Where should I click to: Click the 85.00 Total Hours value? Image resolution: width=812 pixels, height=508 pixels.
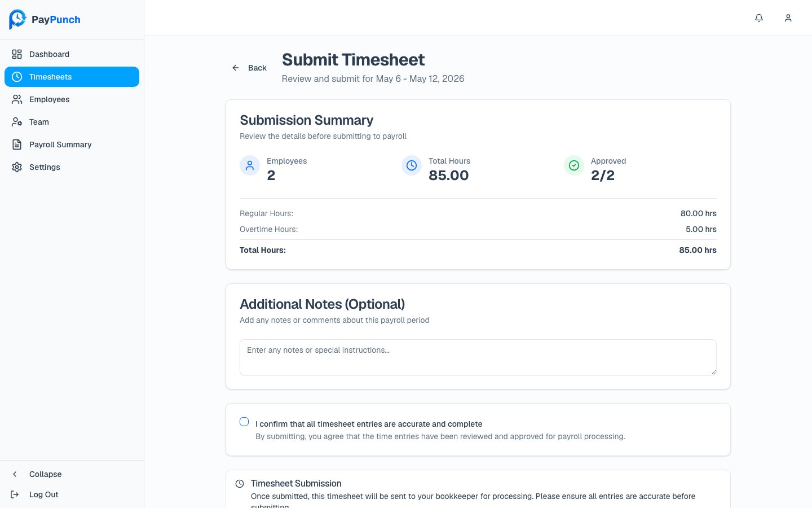click(x=448, y=176)
